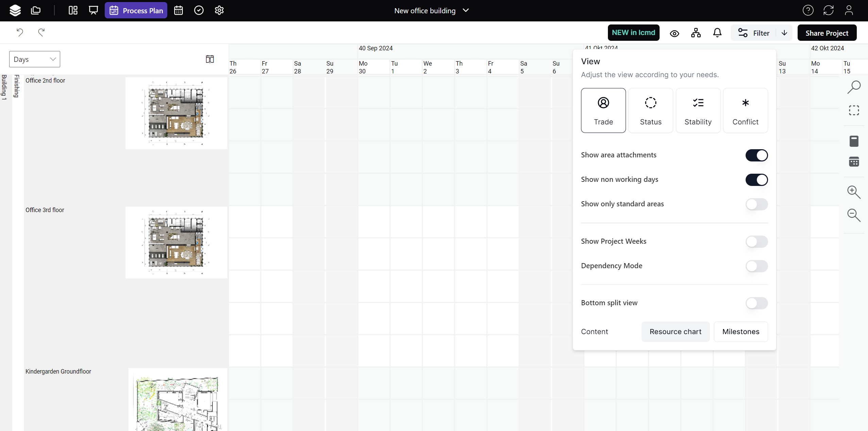Turn on Dependency Mode toggle
Screen dimensions: 868x431
756,266
